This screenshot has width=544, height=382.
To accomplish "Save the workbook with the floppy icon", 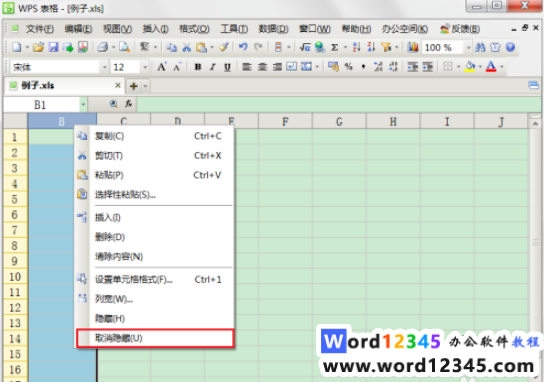I will pos(53,47).
